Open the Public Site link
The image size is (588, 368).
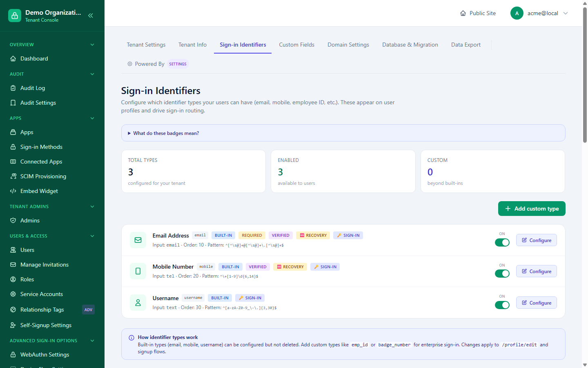(x=478, y=13)
